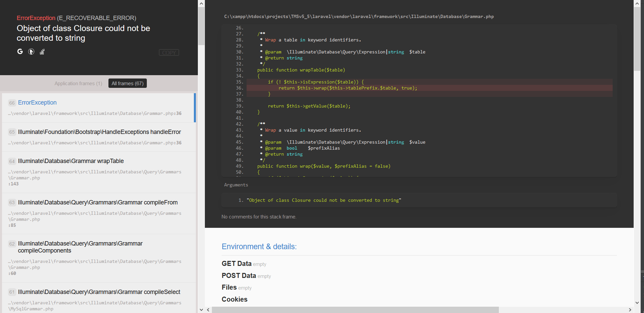Click the horizontal scrollbar thumb
644x313 pixels.
(355, 310)
